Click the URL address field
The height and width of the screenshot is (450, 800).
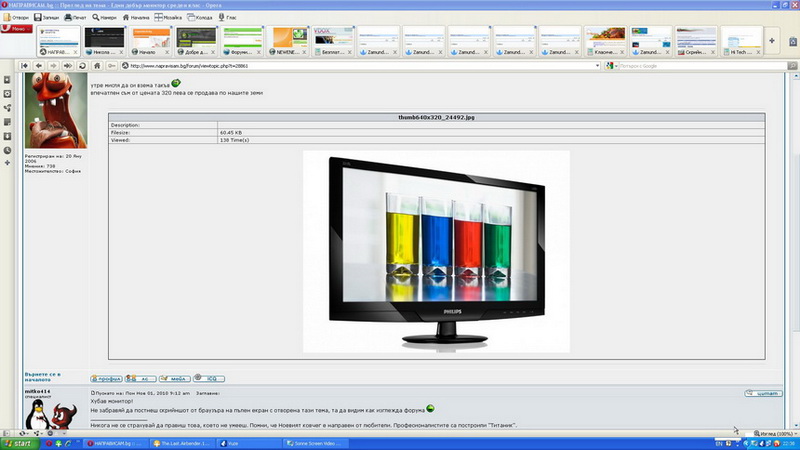tap(360, 66)
